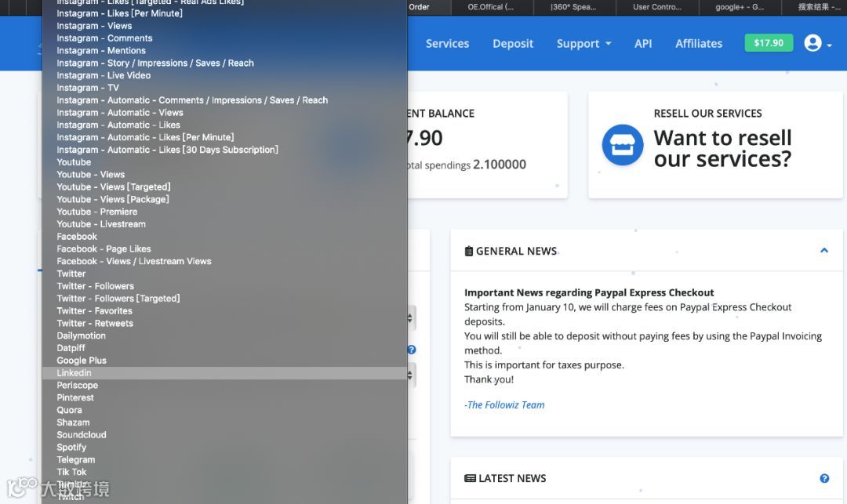Click the blue store resell icon
The image size is (847, 504).
point(623,145)
